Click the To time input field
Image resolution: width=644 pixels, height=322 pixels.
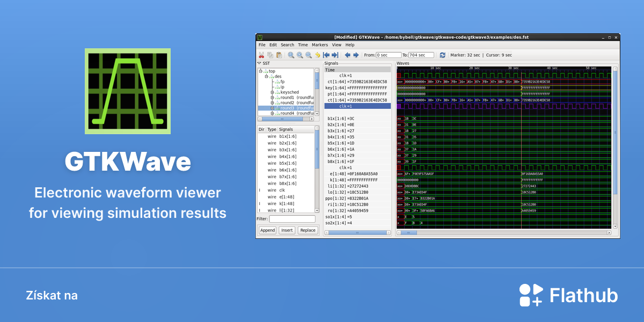421,55
